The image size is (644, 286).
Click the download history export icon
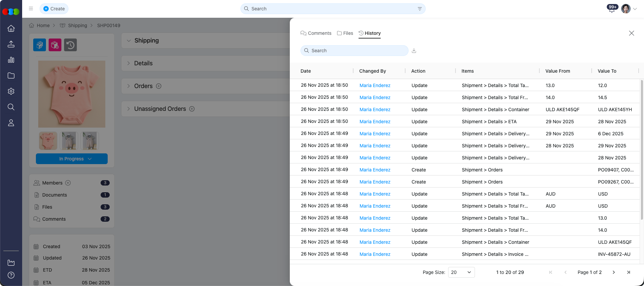click(414, 51)
